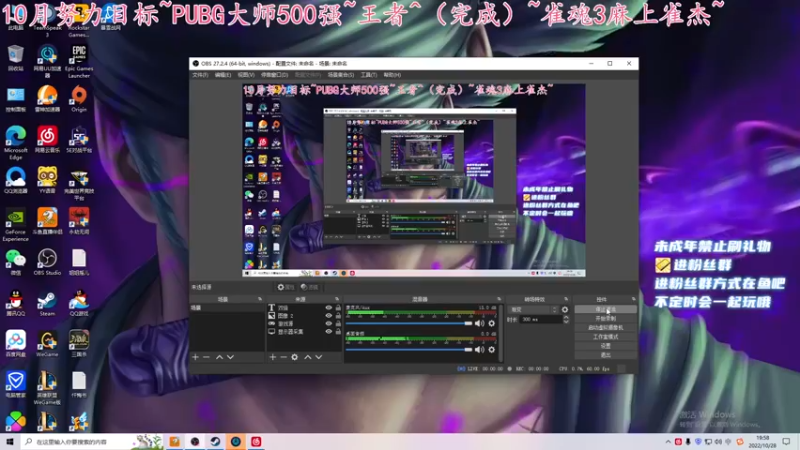Expand the system tray hidden icons chevron
Screen dimensions: 800x450
[668, 442]
